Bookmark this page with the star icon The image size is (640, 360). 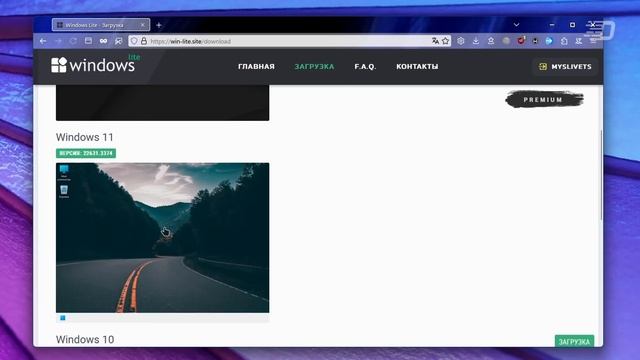[445, 41]
